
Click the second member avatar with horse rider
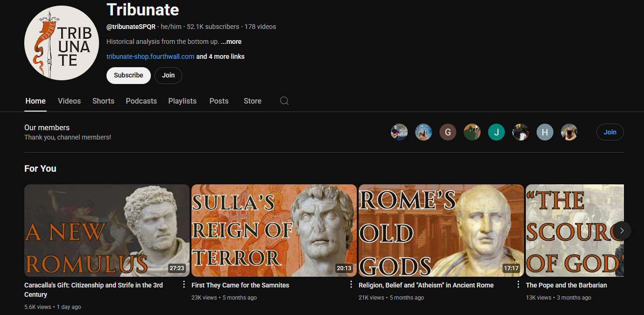click(424, 132)
